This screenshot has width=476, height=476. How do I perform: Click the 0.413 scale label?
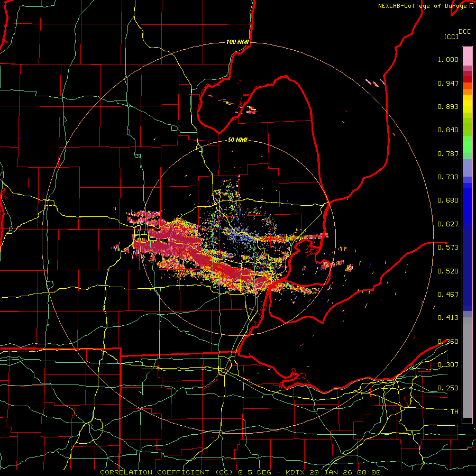pyautogui.click(x=448, y=318)
